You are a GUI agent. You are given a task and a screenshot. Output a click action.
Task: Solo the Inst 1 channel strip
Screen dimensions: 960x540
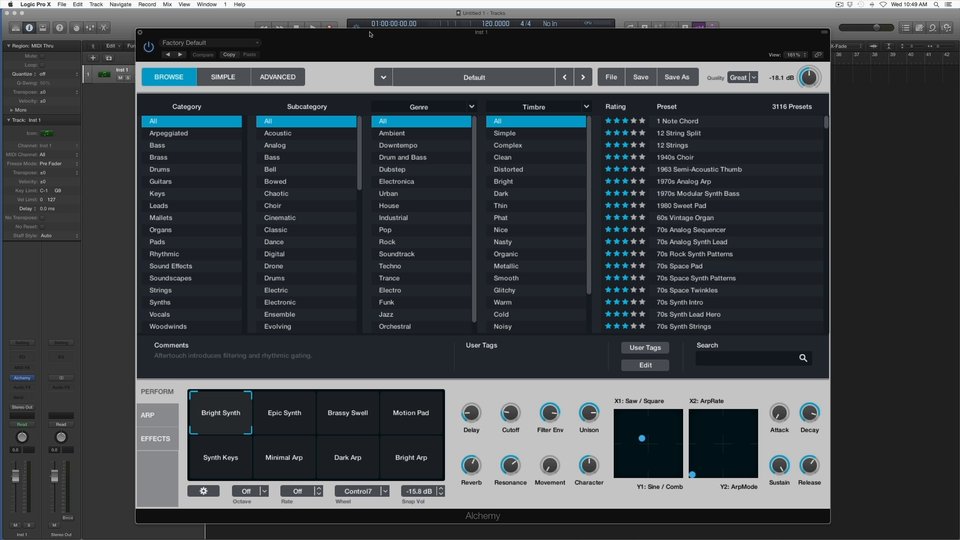pyautogui.click(x=28, y=525)
